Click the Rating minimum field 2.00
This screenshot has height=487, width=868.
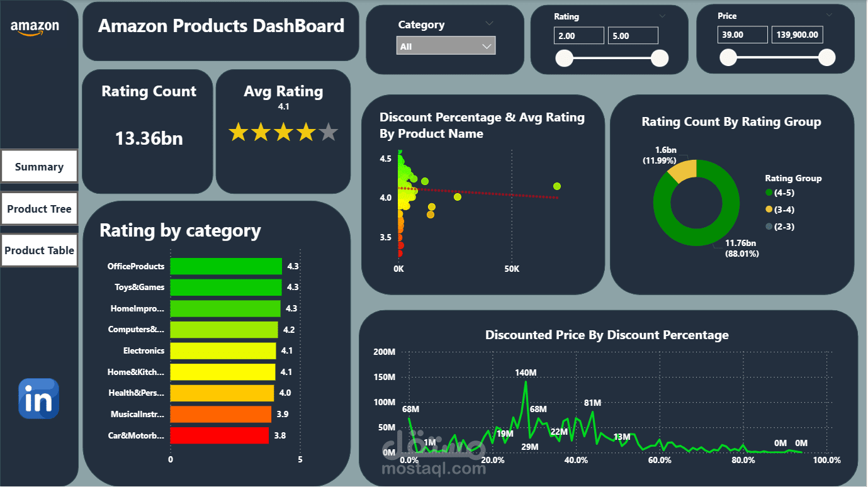pos(579,36)
